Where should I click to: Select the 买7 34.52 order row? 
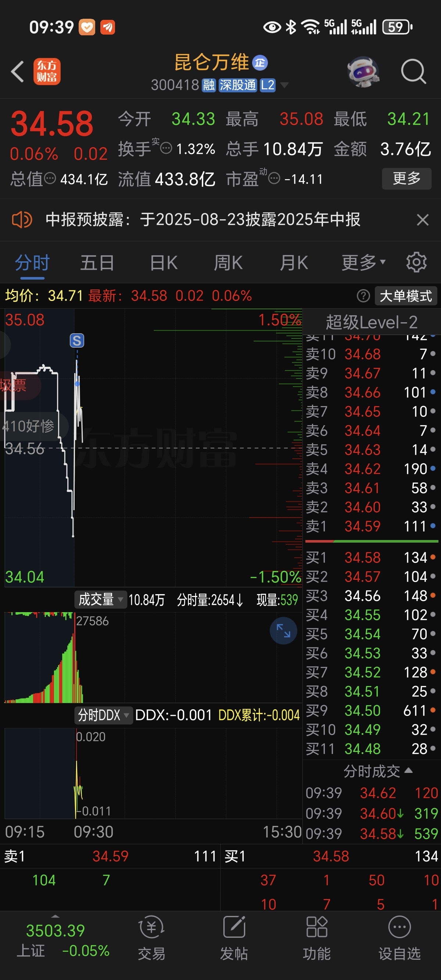coord(372,672)
